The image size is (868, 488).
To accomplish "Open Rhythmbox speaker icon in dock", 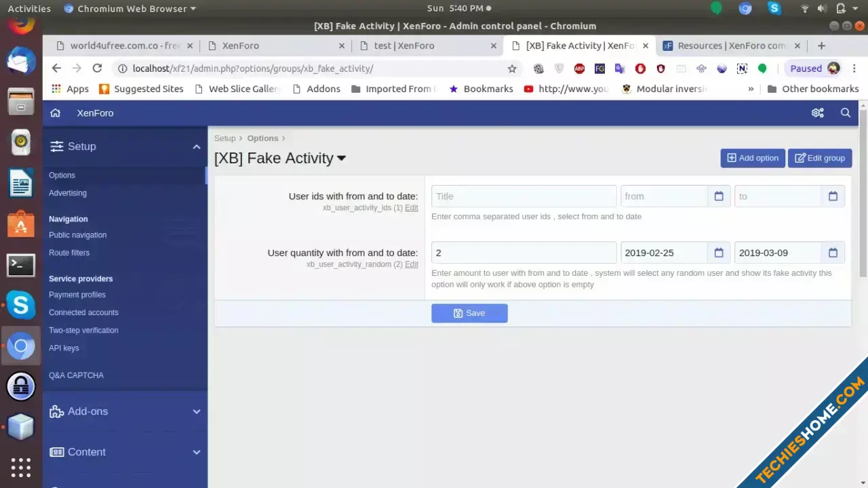I will pos(21,142).
